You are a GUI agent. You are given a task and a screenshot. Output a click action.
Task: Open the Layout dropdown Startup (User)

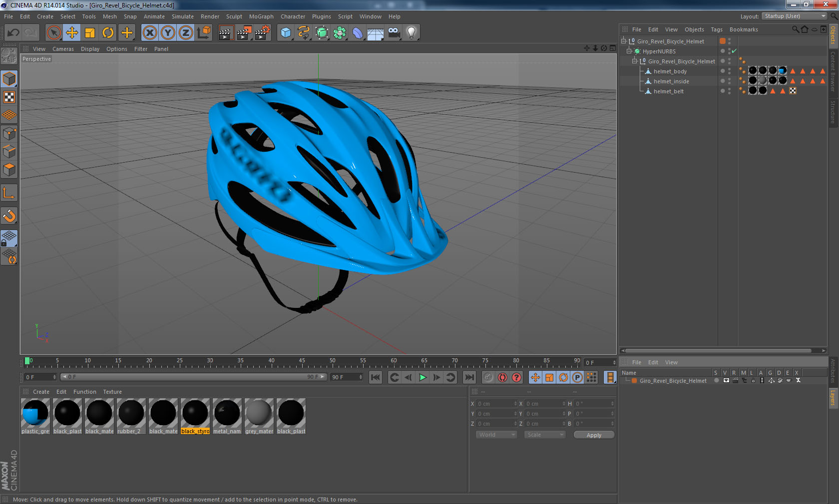click(795, 16)
